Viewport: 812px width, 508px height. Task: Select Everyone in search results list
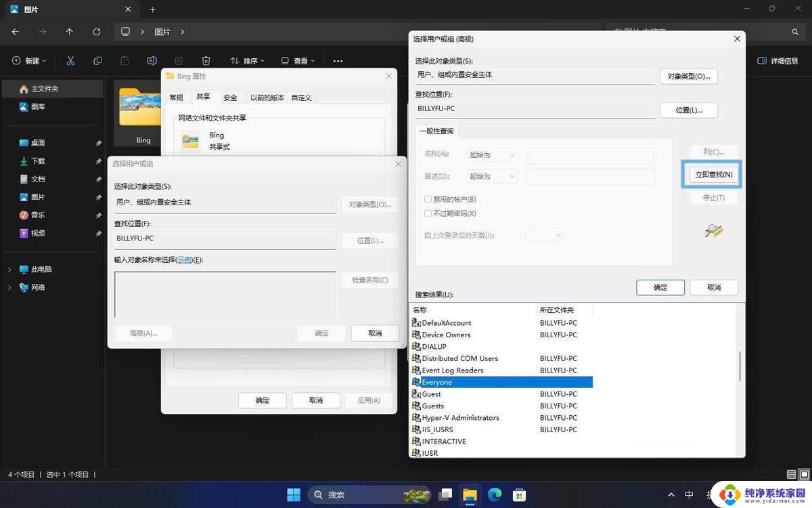pyautogui.click(x=437, y=383)
